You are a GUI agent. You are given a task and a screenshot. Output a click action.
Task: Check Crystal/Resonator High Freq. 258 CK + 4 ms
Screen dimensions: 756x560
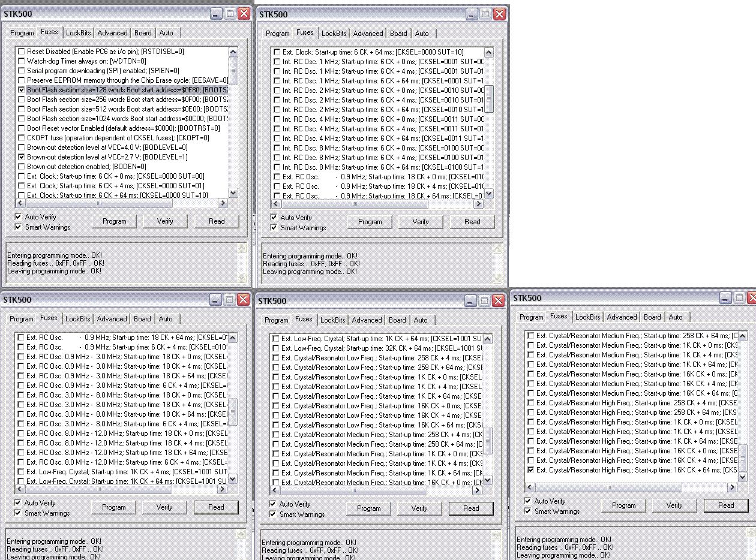coord(530,403)
